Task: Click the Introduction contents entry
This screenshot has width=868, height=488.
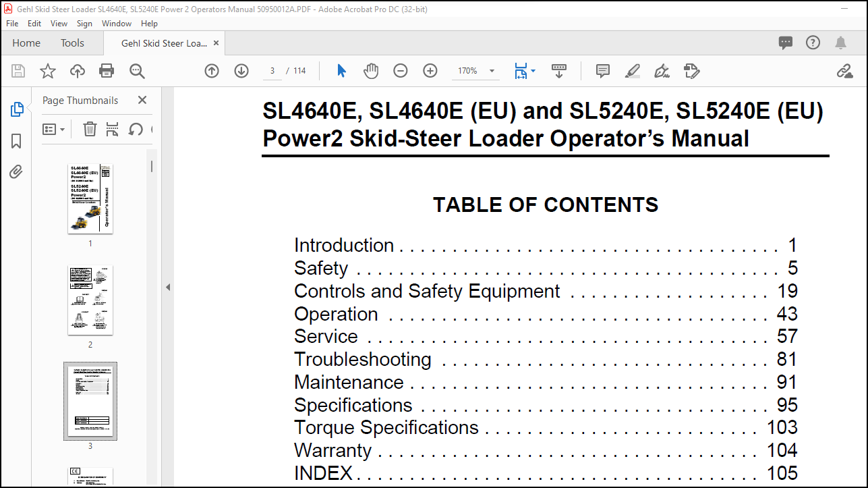Action: [546, 245]
